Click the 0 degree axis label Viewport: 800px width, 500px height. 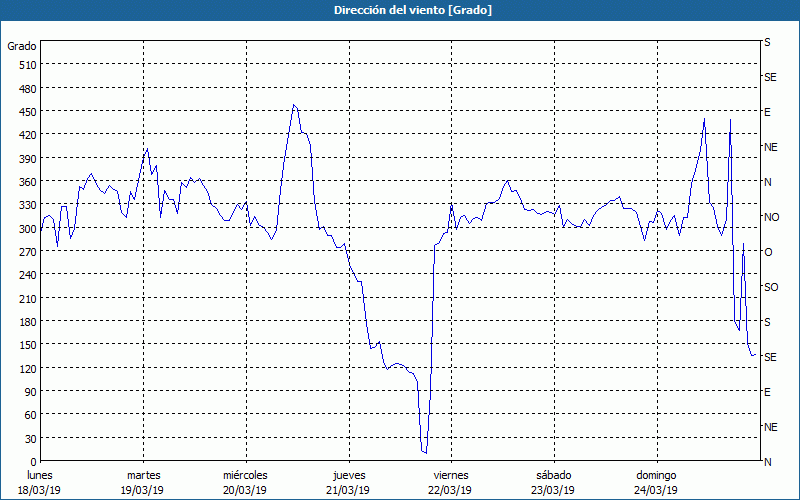pos(34,462)
